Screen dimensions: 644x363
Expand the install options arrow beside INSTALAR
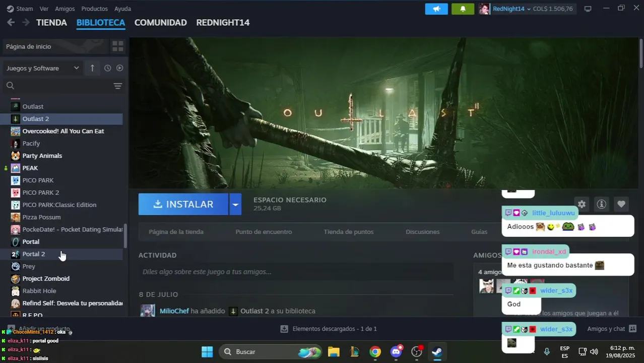click(x=235, y=204)
